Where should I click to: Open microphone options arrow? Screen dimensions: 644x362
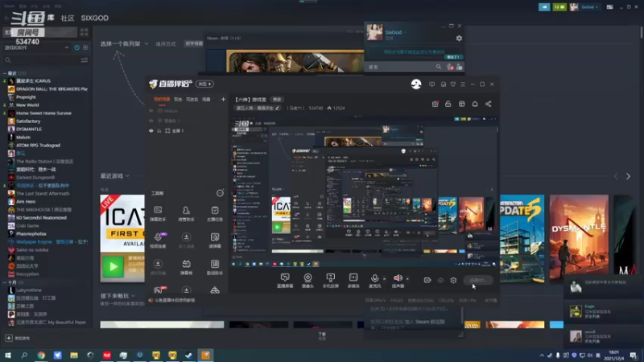[385, 279]
